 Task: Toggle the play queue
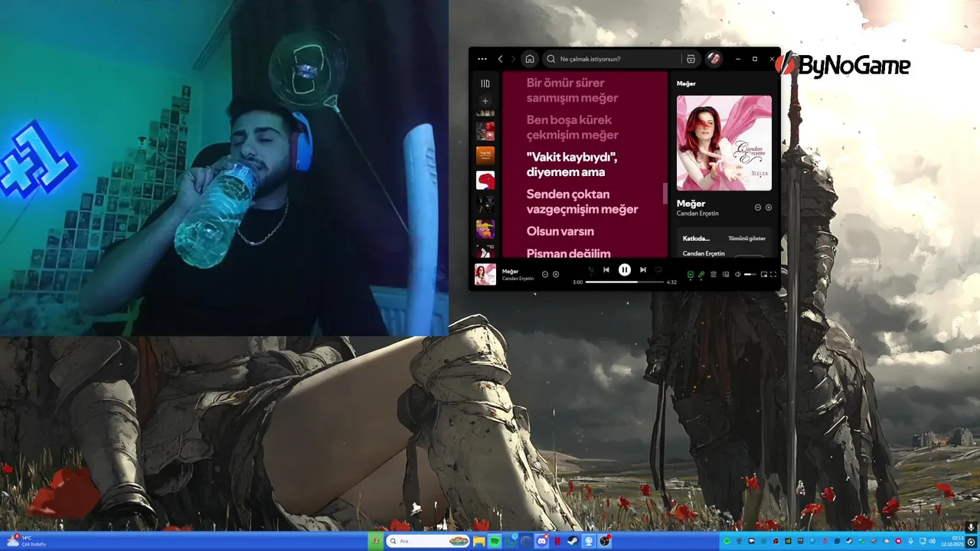click(x=714, y=274)
